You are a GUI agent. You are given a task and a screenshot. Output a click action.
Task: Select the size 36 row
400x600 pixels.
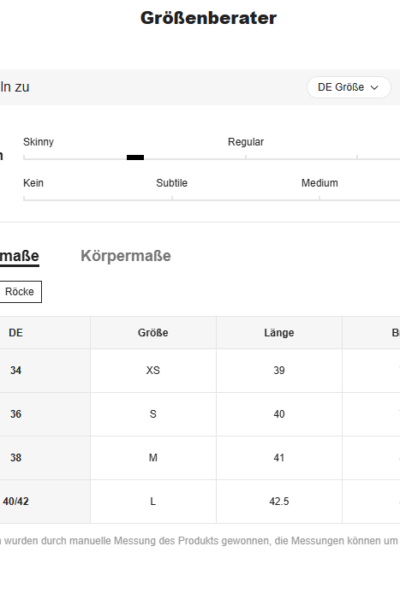[x=200, y=414]
